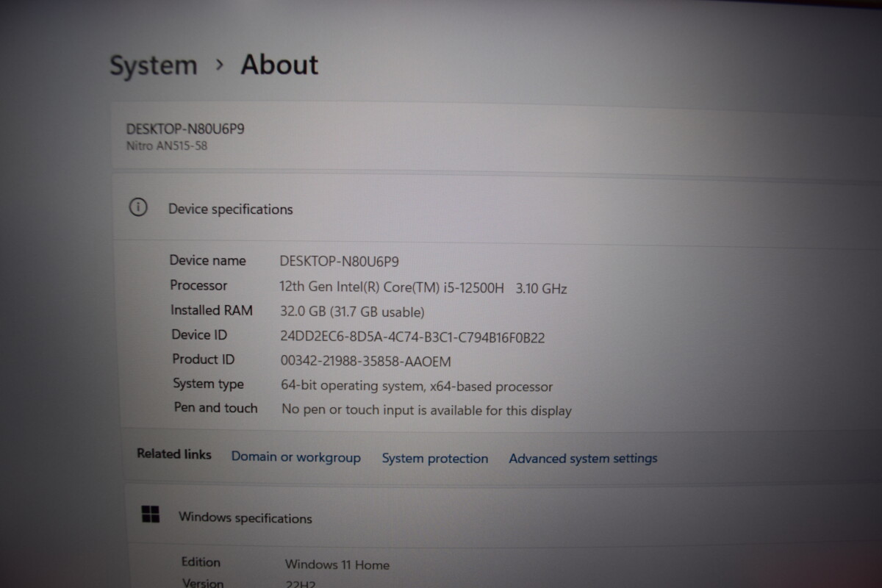Screen dimensions: 882x588
Task: Collapse the Windows specifications section header
Action: tap(503, 517)
